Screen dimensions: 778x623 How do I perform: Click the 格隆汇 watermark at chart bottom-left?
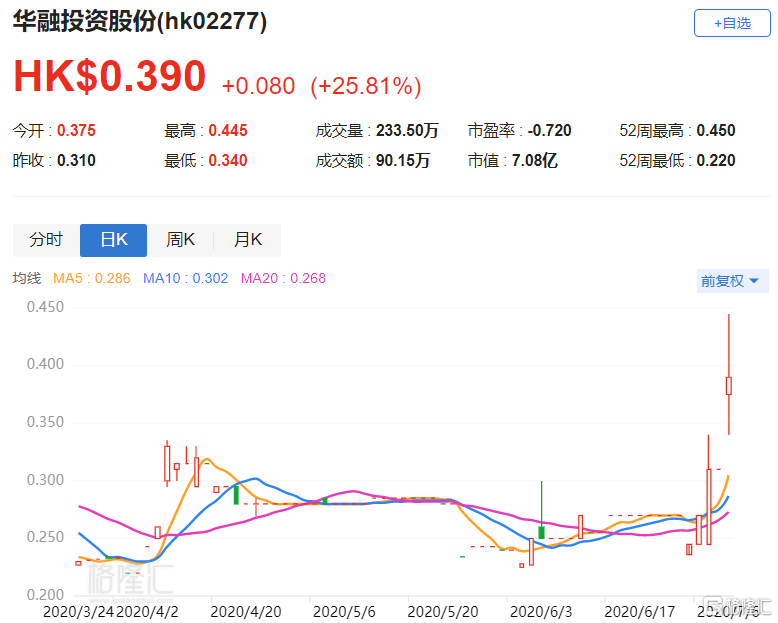[x=130, y=579]
